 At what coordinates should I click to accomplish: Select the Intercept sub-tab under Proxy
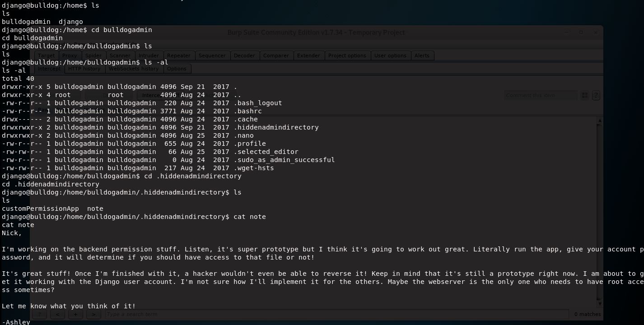pos(49,69)
